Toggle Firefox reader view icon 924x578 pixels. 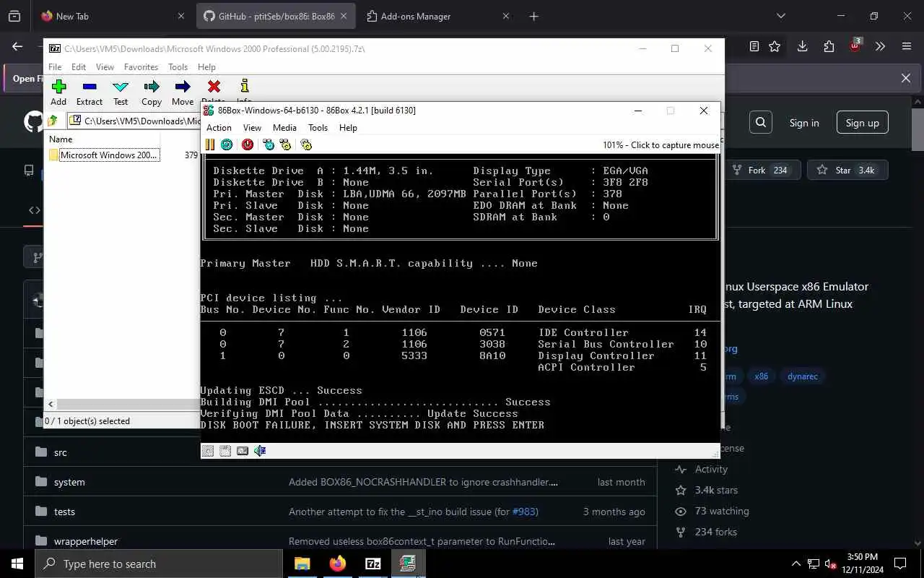click(x=754, y=46)
